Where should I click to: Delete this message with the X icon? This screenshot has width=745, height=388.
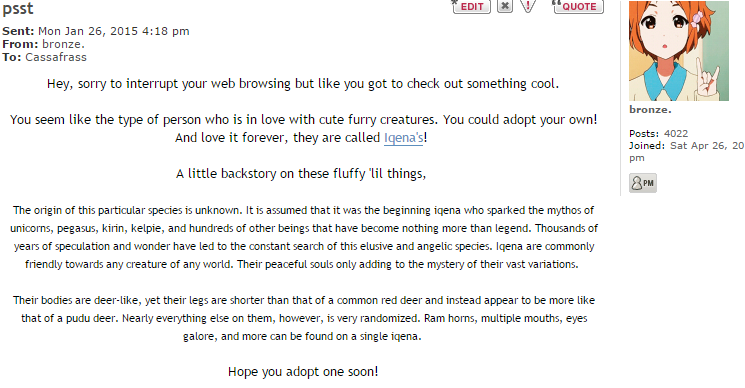(505, 6)
